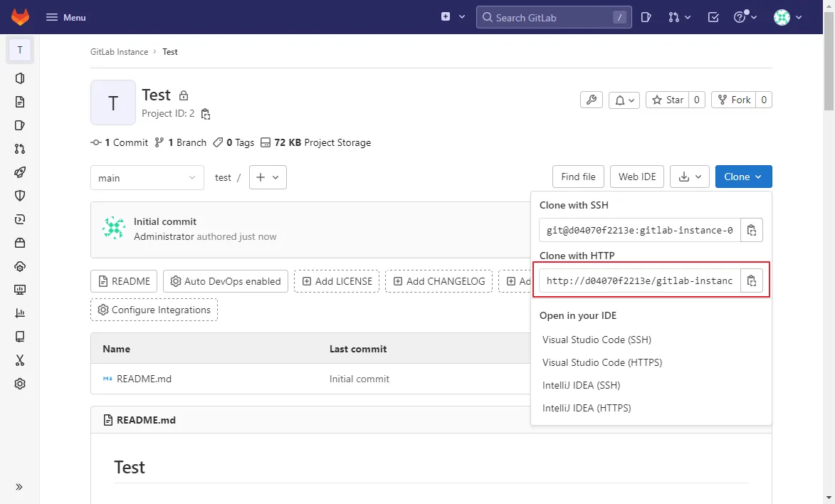Star the Test project
The height and width of the screenshot is (504, 835).
(x=667, y=100)
